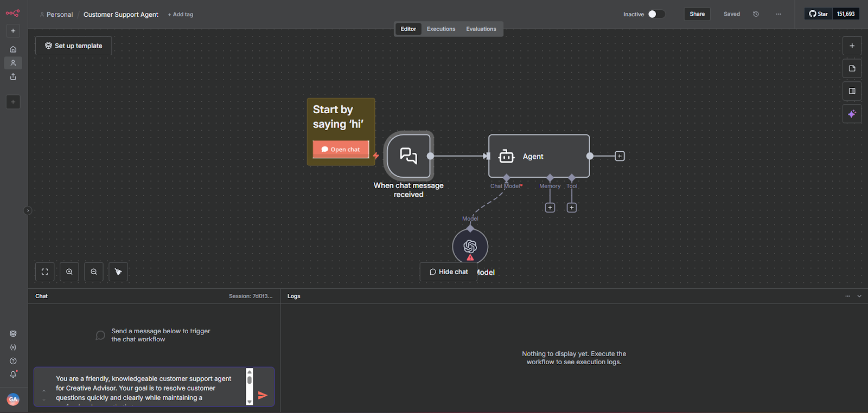Hide the chat panel
Viewport: 868px width, 413px height.
(449, 272)
